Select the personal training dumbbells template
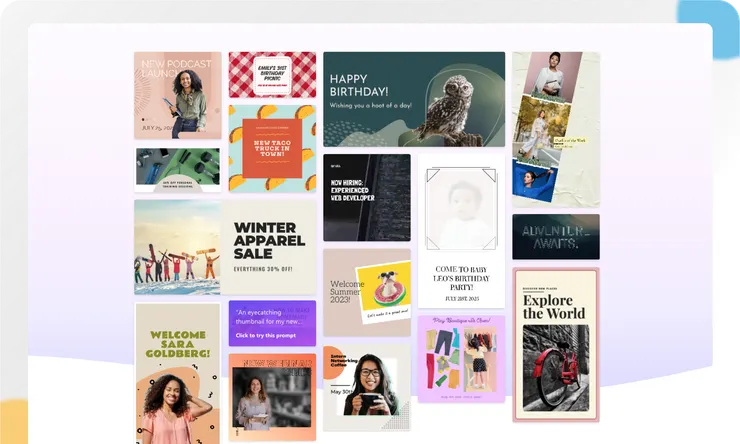740x444 pixels. [x=177, y=170]
